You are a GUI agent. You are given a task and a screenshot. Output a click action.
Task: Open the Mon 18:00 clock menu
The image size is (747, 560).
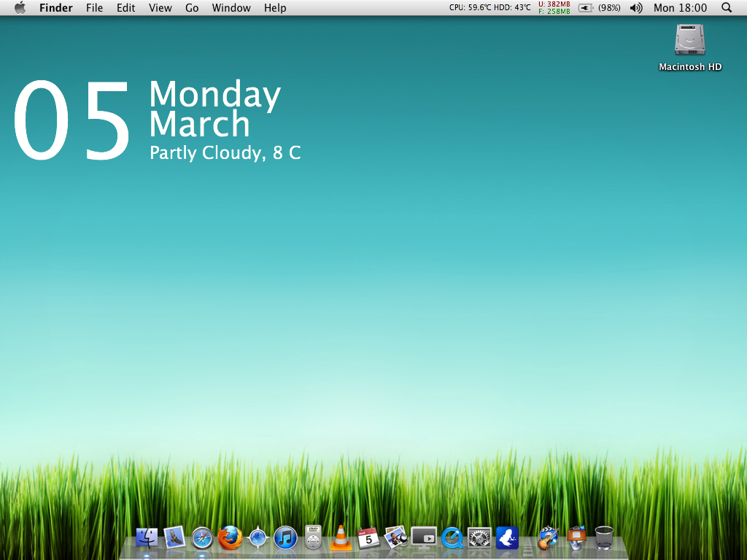click(680, 8)
